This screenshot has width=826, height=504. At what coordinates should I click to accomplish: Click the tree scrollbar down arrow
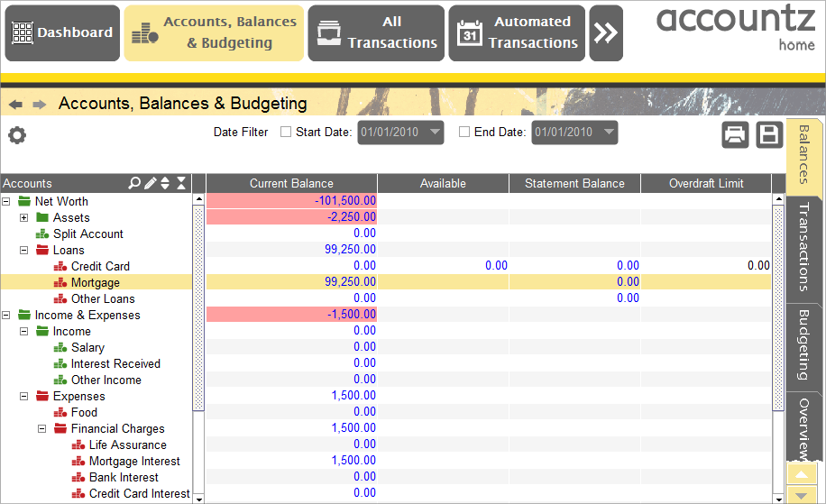[198, 499]
